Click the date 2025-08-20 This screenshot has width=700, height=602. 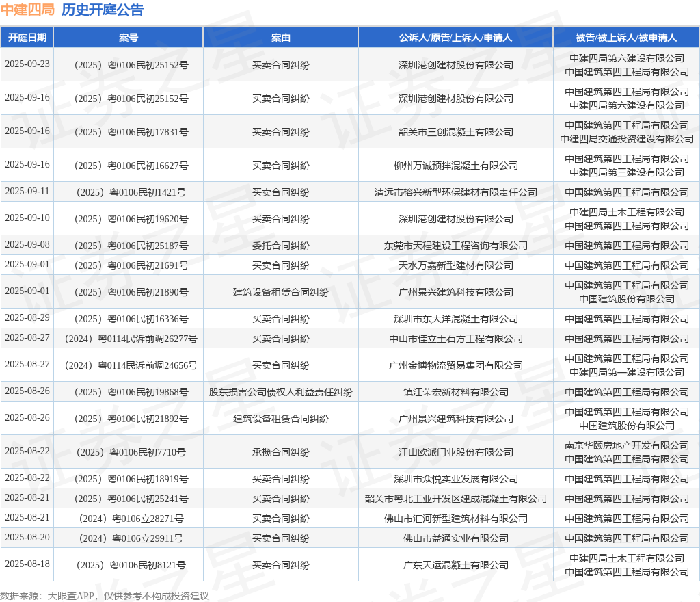(27, 537)
